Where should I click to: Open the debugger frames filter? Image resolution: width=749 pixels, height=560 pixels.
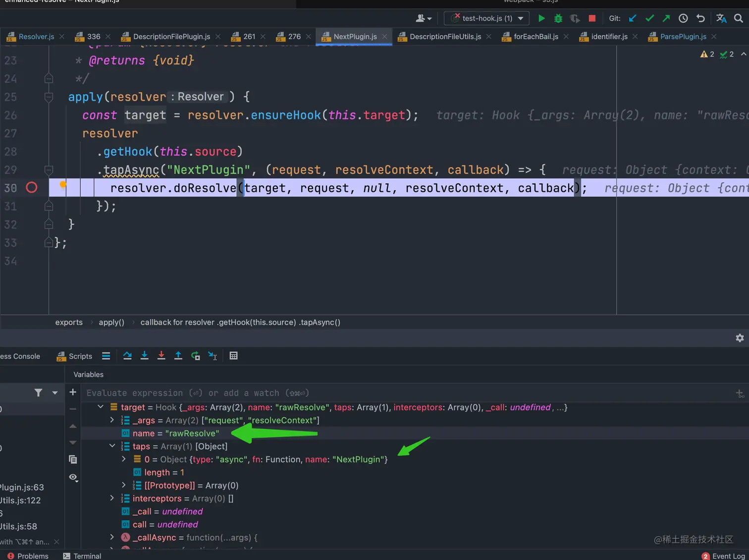click(x=38, y=392)
